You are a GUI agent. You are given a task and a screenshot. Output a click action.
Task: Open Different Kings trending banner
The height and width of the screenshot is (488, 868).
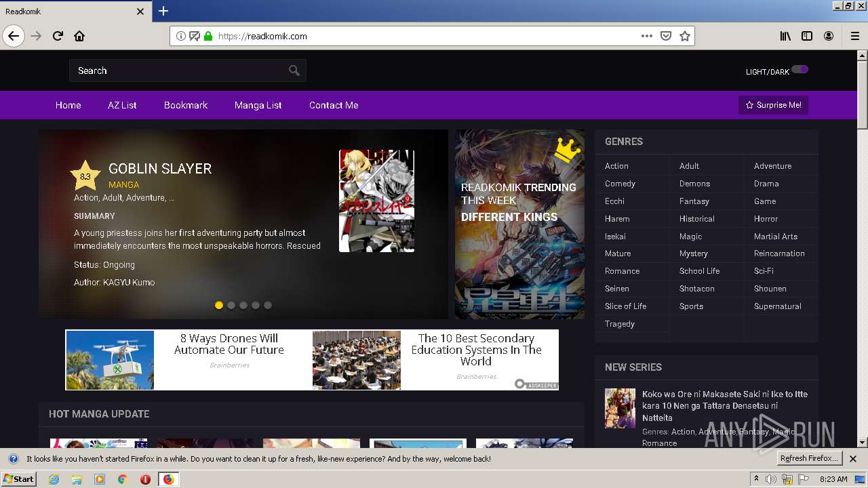tap(519, 224)
